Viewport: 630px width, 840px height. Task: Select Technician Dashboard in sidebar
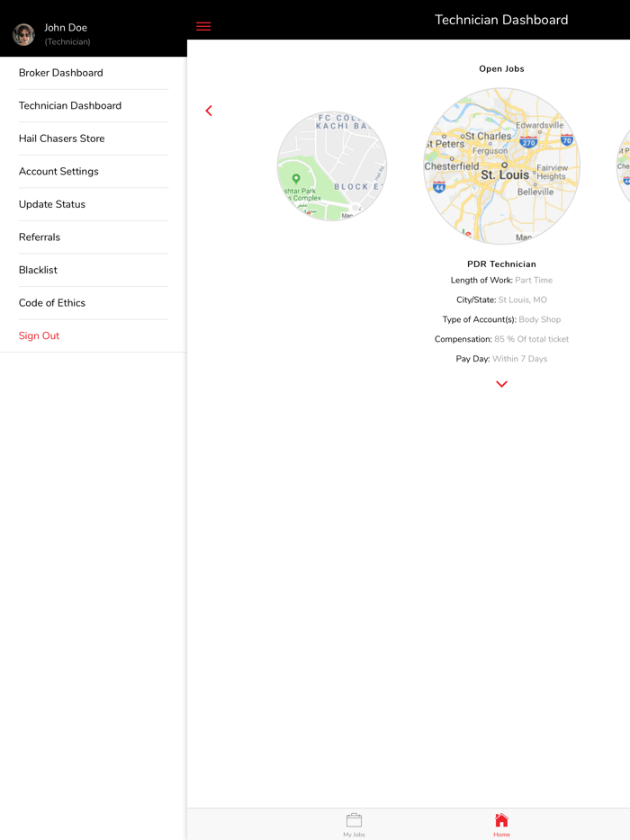94,105
